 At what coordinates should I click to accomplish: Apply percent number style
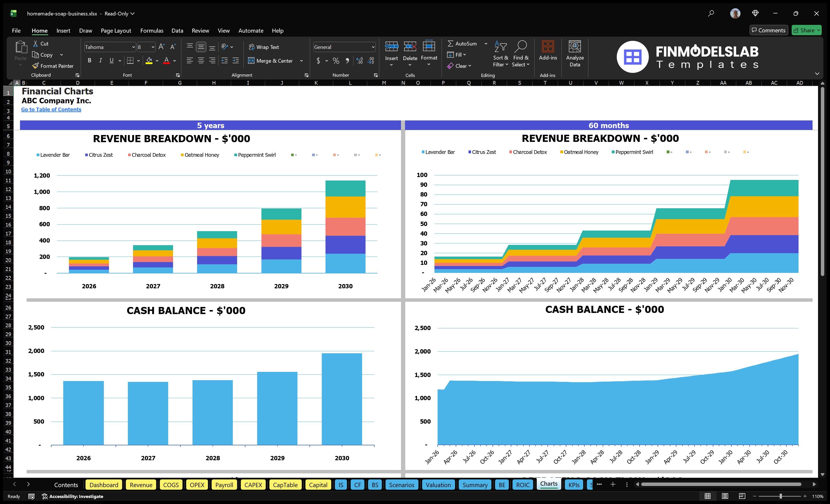[336, 61]
